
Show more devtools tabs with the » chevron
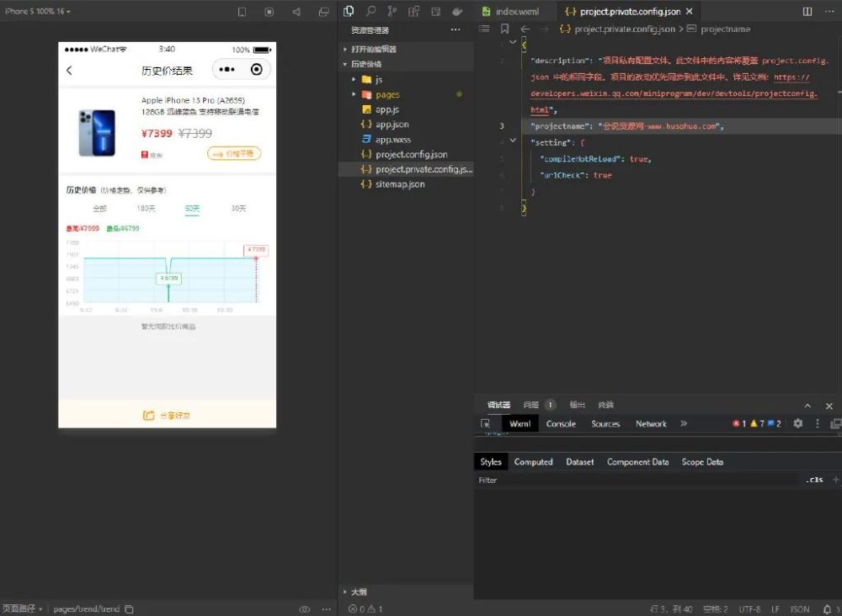pyautogui.click(x=684, y=423)
